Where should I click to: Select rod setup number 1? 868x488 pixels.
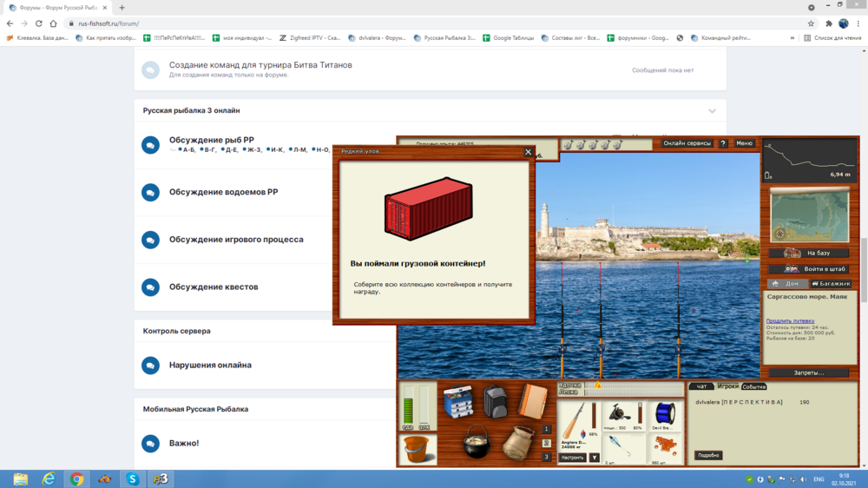(x=546, y=429)
